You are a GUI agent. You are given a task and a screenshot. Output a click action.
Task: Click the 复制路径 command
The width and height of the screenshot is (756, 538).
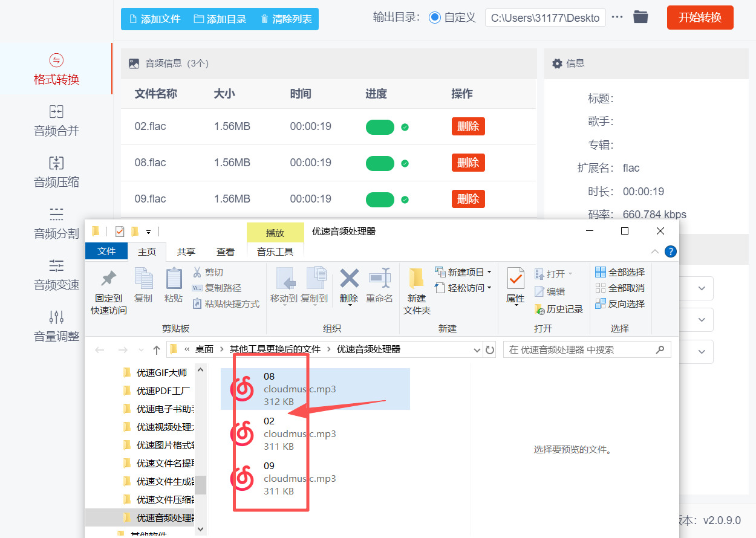tap(217, 288)
